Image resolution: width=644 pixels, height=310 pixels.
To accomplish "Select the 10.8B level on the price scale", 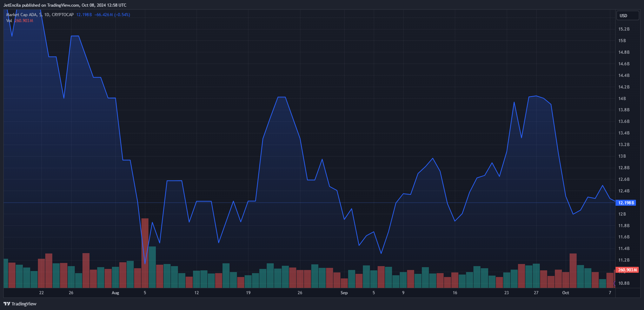I will [x=624, y=283].
